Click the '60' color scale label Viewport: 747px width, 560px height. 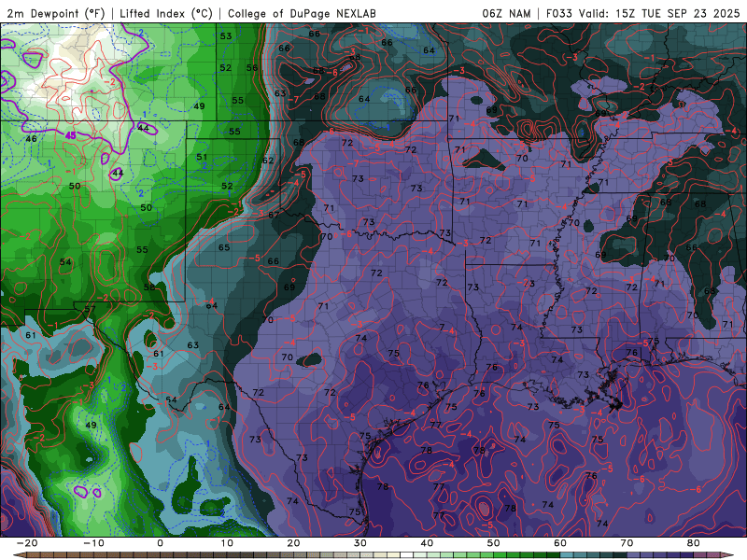560,543
